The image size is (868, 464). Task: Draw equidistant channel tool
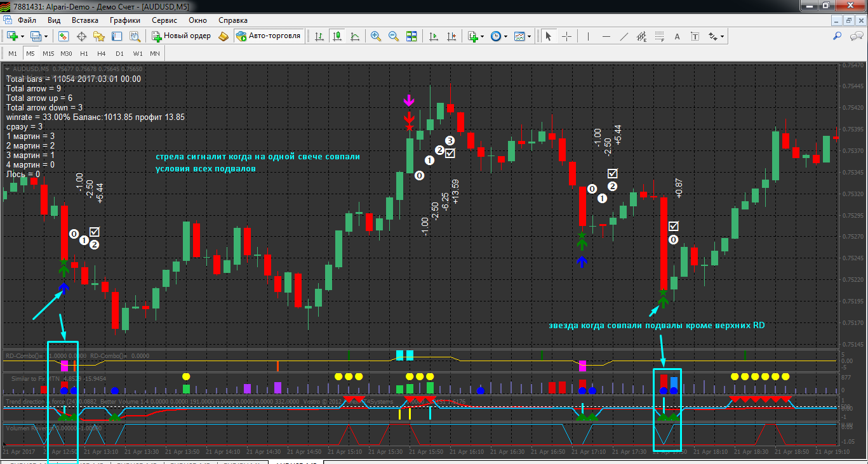tap(642, 36)
